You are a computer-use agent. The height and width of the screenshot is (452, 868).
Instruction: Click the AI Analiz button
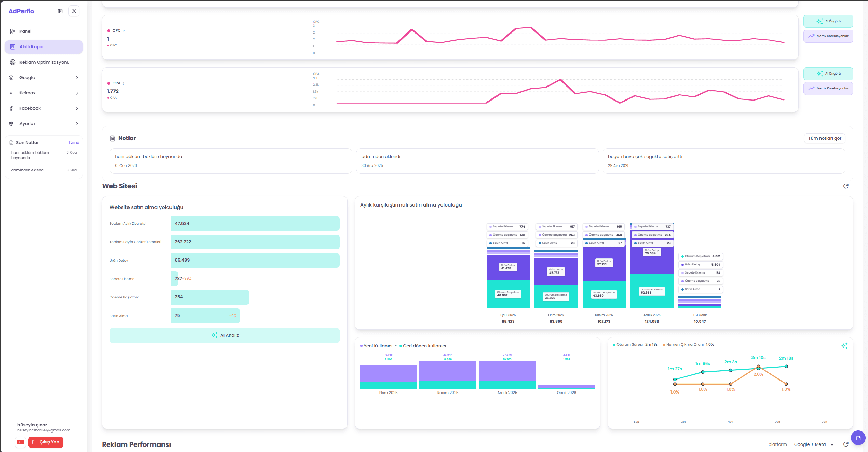pyautogui.click(x=225, y=335)
